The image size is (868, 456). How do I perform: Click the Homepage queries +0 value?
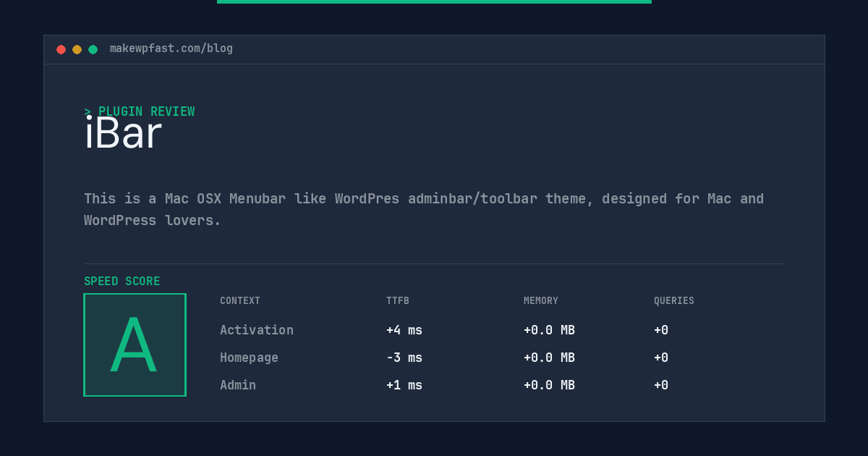(661, 358)
